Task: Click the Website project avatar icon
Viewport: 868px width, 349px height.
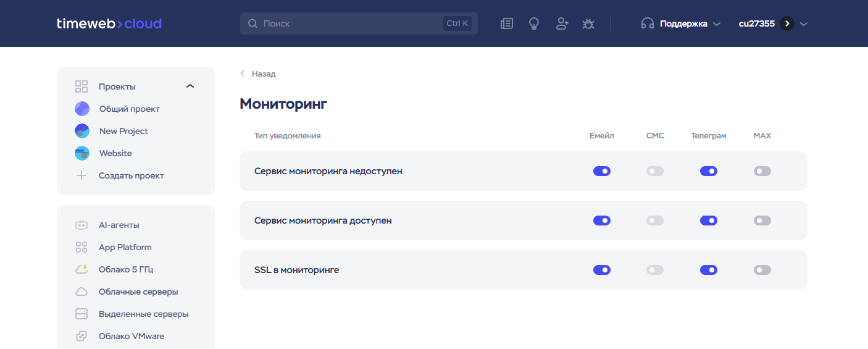Action: (82, 153)
